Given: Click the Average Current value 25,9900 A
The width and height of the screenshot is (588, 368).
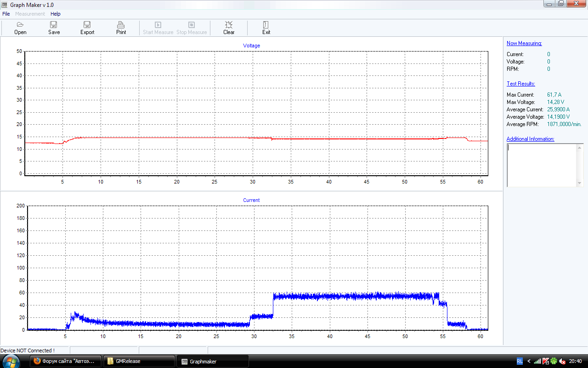Looking at the screenshot, I should pos(558,109).
